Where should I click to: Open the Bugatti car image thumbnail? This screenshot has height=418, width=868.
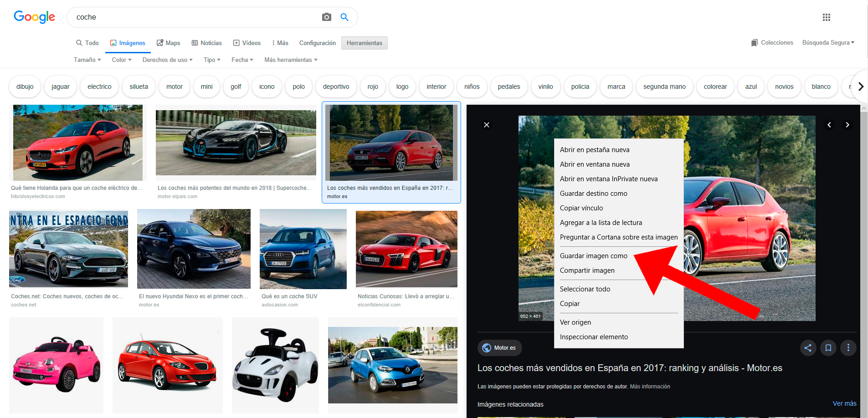tap(236, 143)
